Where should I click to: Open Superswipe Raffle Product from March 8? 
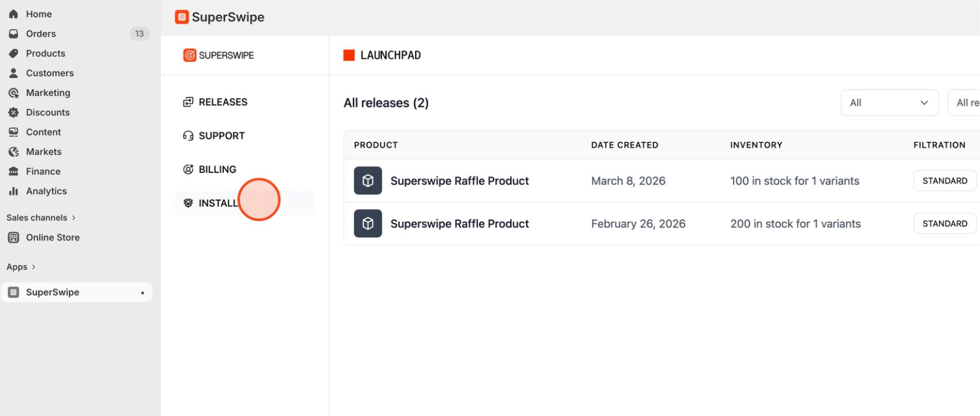(460, 181)
